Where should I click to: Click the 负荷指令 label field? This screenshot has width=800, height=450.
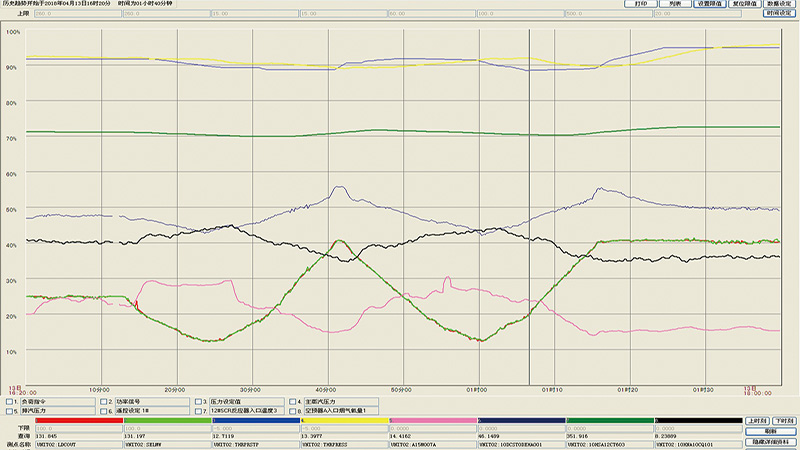pyautogui.click(x=58, y=402)
